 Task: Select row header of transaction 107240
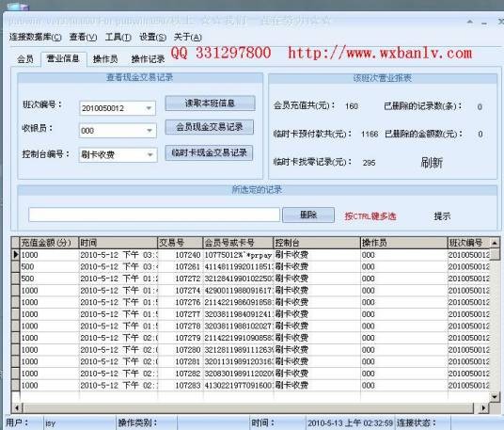coord(15,255)
